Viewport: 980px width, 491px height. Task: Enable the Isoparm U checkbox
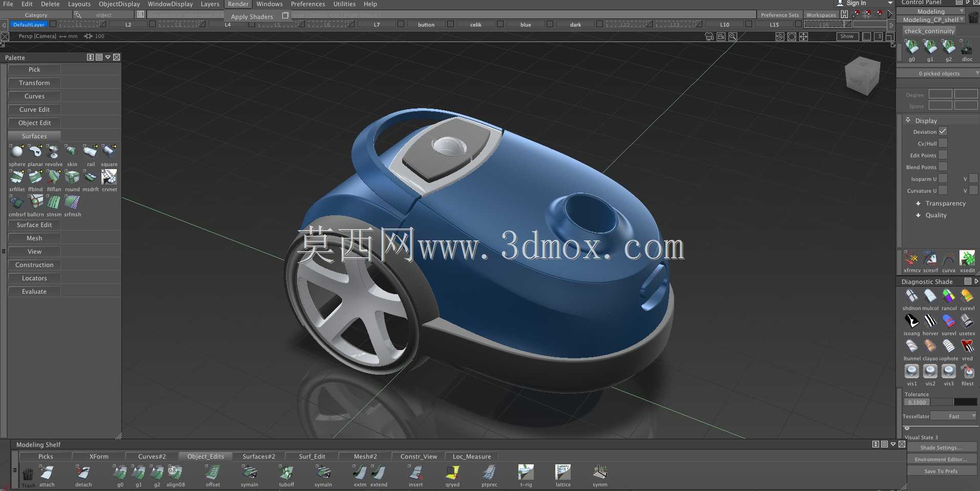click(x=943, y=179)
